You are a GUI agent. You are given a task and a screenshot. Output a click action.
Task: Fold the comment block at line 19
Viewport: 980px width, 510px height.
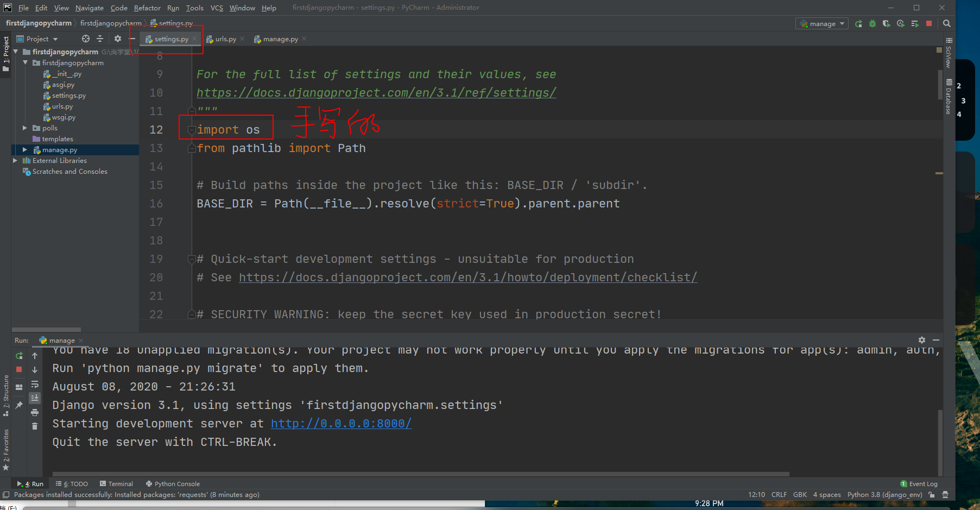pos(192,259)
